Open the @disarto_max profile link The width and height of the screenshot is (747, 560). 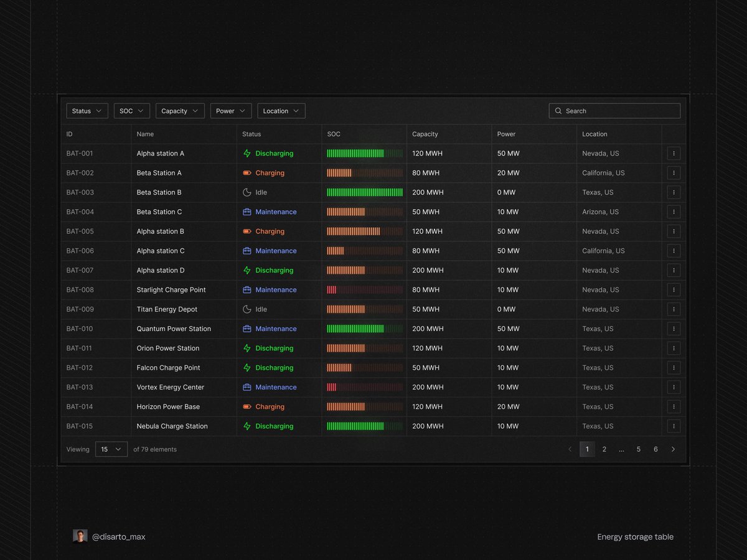pos(118,536)
